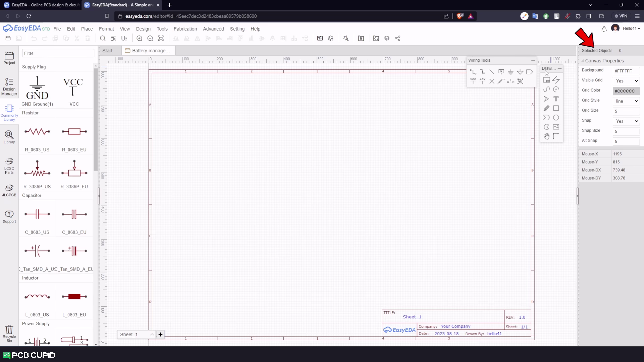Click the Zoom In toolbar icon
This screenshot has width=644, height=362.
tap(139, 38)
